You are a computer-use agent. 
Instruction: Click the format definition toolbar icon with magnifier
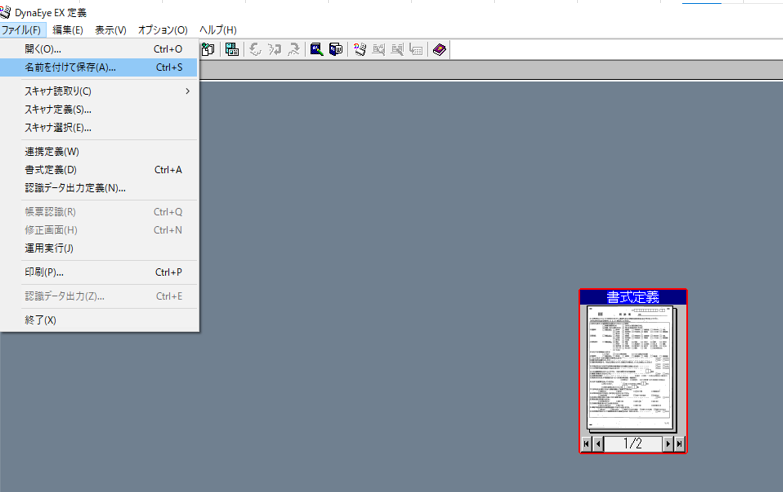click(316, 49)
